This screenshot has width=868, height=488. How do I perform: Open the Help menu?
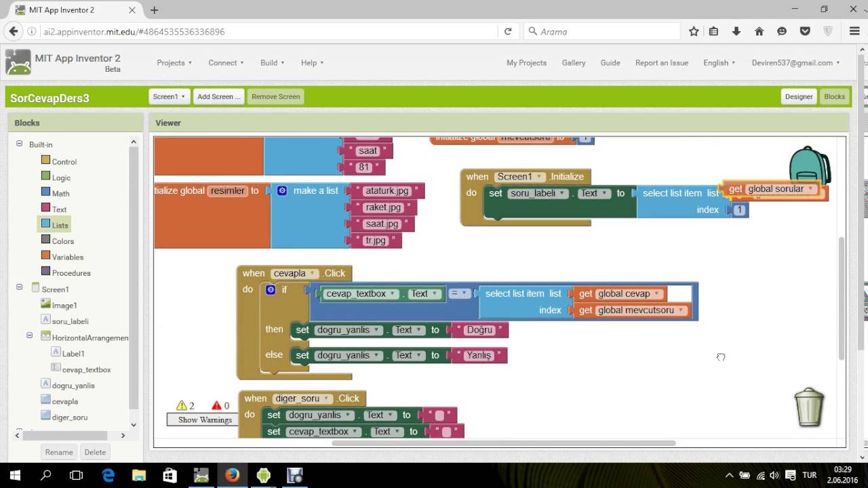(312, 62)
